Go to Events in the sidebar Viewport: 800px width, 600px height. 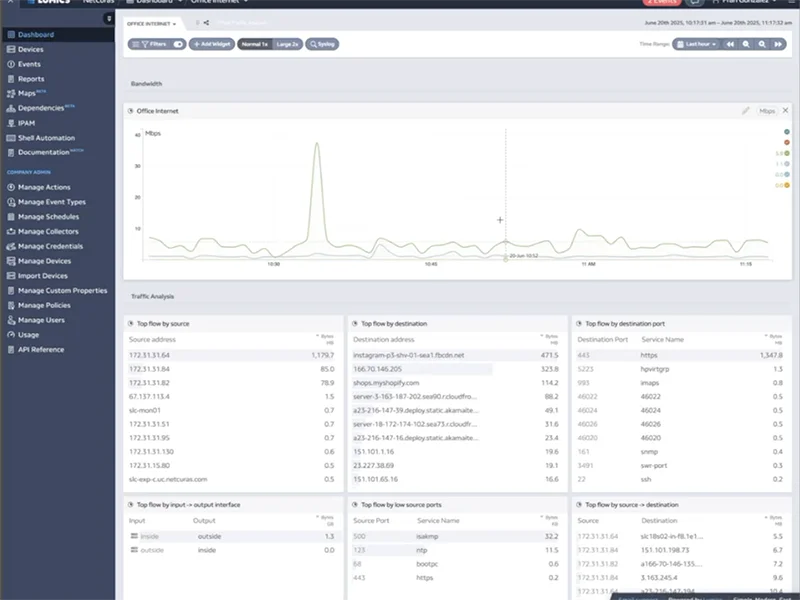(x=29, y=64)
